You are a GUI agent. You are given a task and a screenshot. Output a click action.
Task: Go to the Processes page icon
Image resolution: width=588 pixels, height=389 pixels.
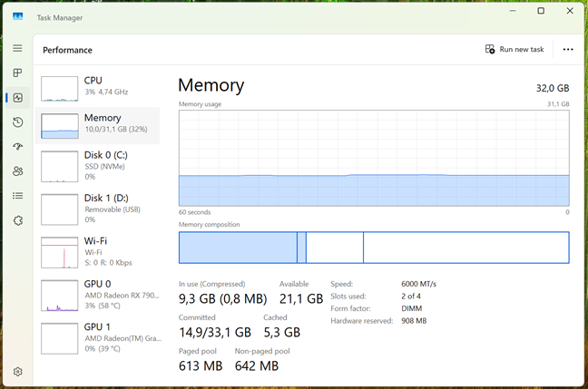pos(17,73)
